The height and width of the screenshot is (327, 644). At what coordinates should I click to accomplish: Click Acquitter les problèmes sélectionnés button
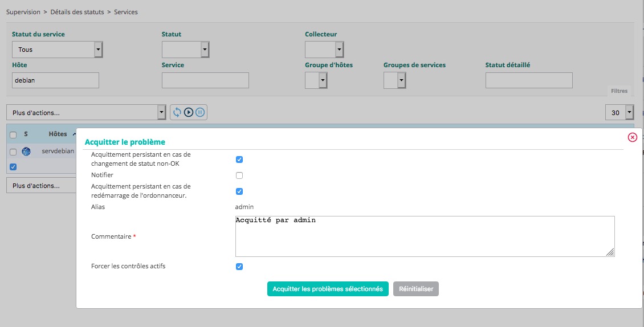click(328, 289)
